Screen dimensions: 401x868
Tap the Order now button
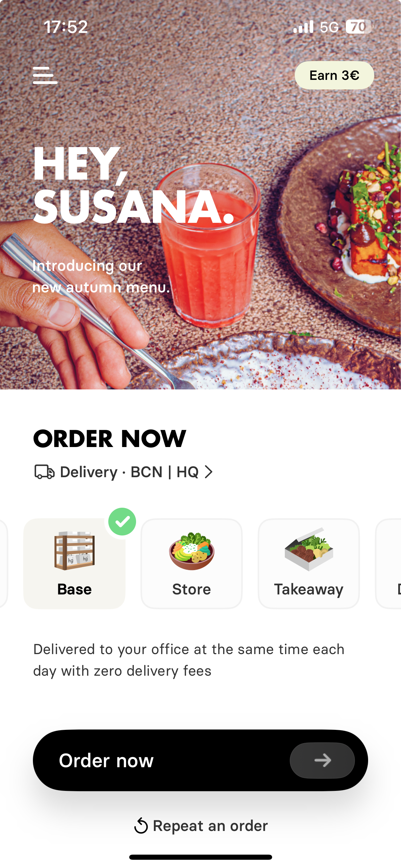pyautogui.click(x=200, y=760)
